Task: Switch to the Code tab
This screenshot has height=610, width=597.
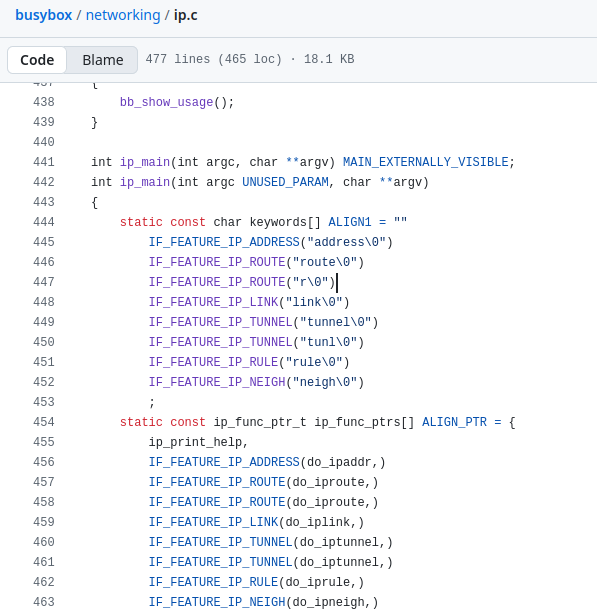Action: [x=37, y=60]
